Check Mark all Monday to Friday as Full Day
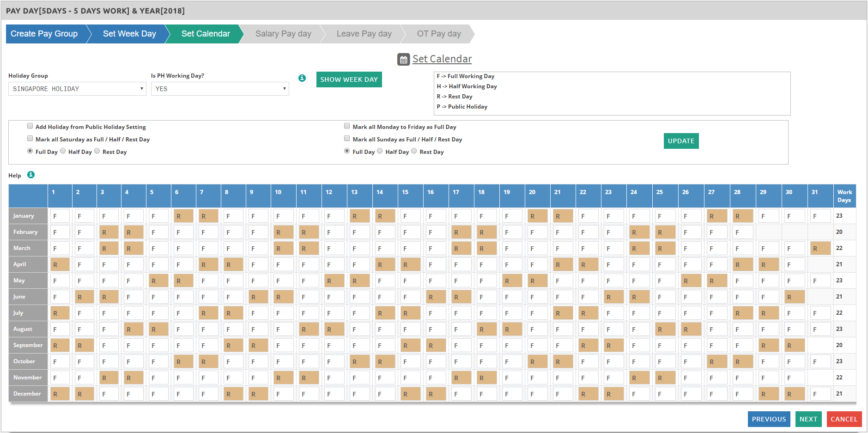Image resolution: width=868 pixels, height=433 pixels. [347, 126]
